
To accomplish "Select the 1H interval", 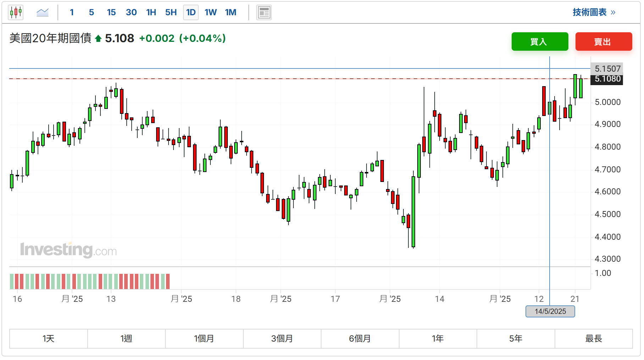I will click(x=151, y=12).
